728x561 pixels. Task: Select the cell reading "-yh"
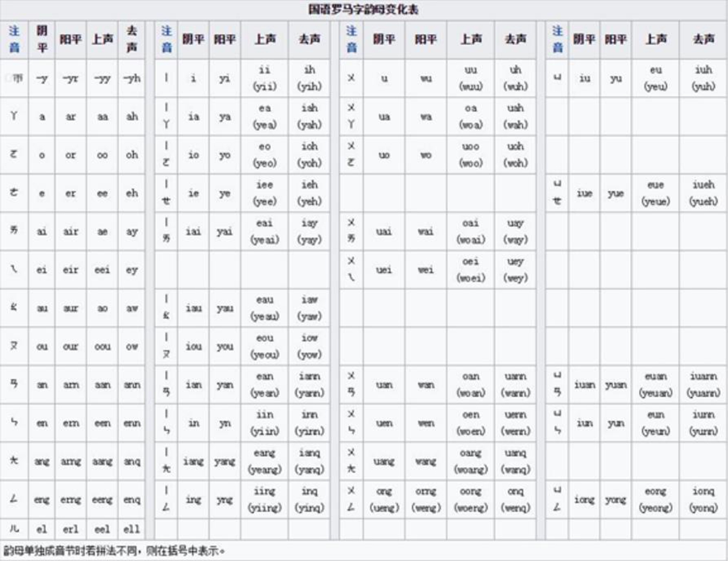132,78
